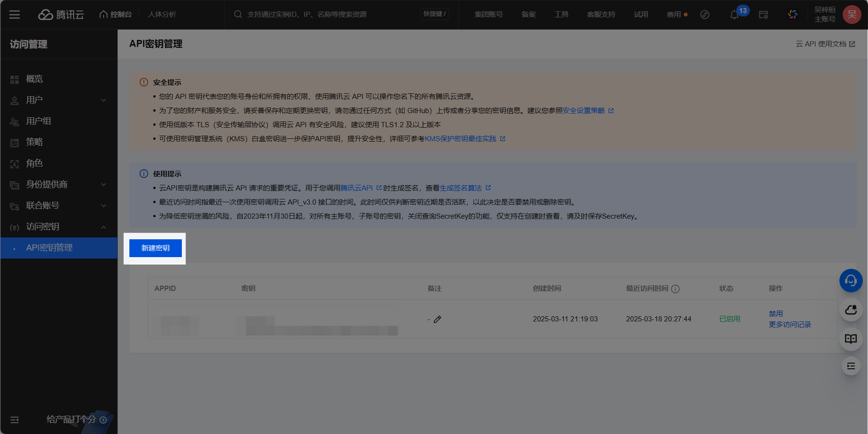This screenshot has height=434, width=868.
Task: Click the 新建密钥 button
Action: [155, 248]
